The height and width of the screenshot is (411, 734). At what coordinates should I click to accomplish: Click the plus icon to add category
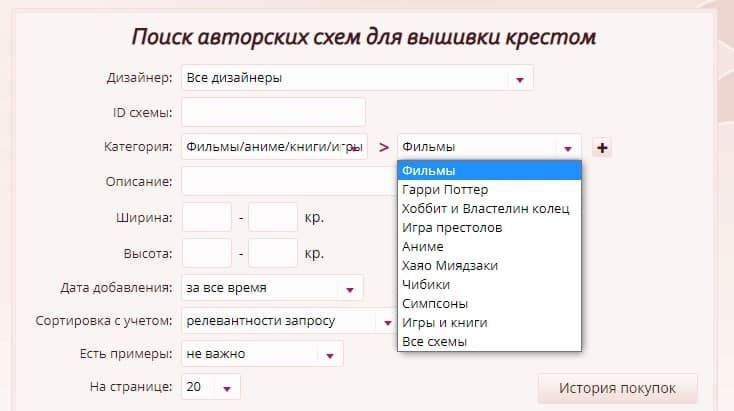coord(602,148)
